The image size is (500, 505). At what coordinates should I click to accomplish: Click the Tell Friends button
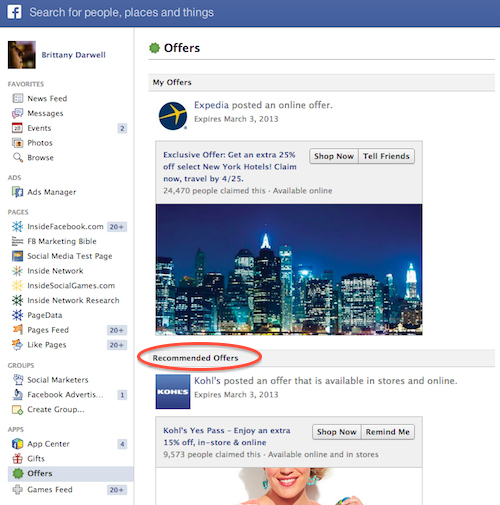click(386, 156)
